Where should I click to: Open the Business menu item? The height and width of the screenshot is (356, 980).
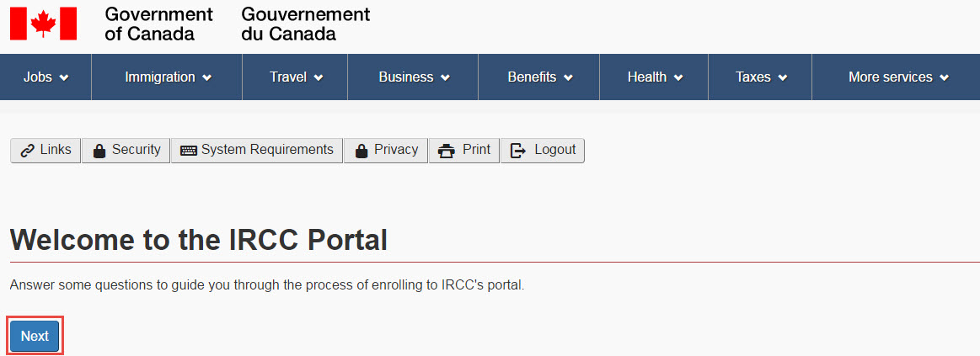(413, 77)
